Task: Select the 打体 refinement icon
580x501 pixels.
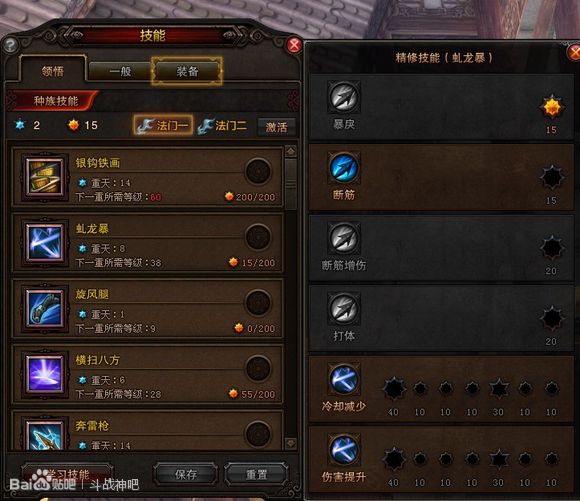Action: [x=344, y=309]
